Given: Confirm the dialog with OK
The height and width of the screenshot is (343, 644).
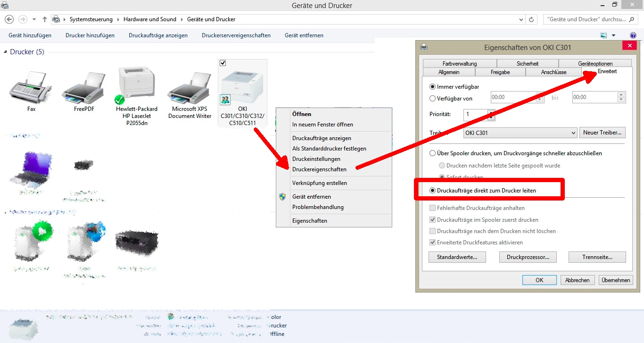Looking at the screenshot, I should 539,280.
